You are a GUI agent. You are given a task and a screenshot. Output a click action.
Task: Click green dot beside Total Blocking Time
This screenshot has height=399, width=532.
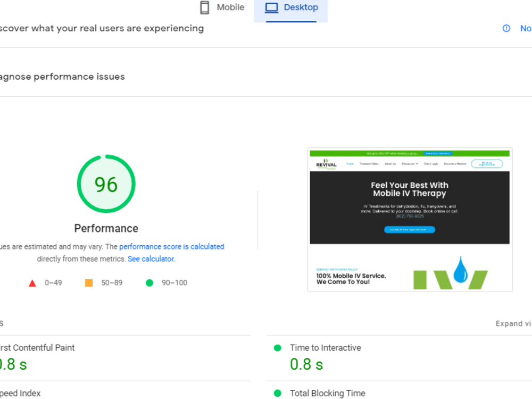[278, 393]
